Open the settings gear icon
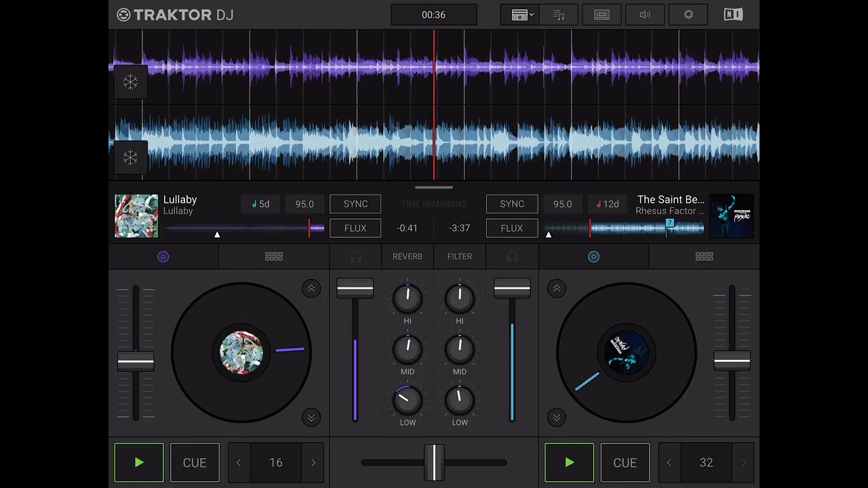Viewport: 868px width, 488px height. (x=688, y=15)
